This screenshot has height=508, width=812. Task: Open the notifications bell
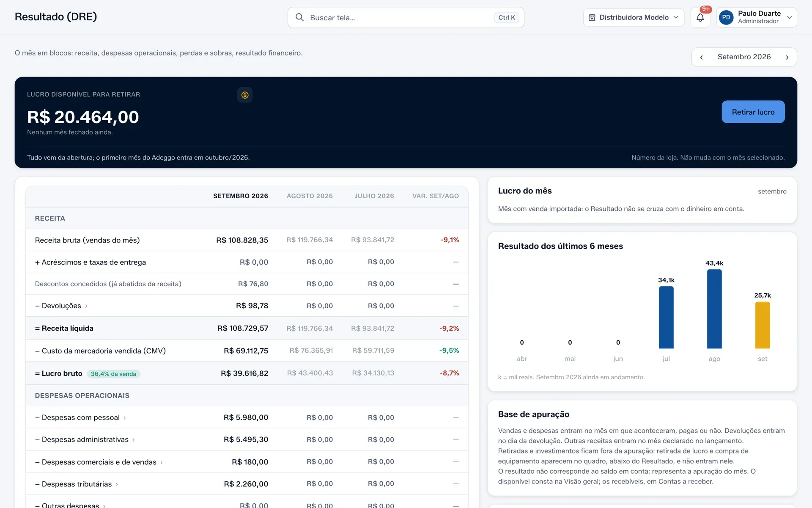(x=700, y=17)
